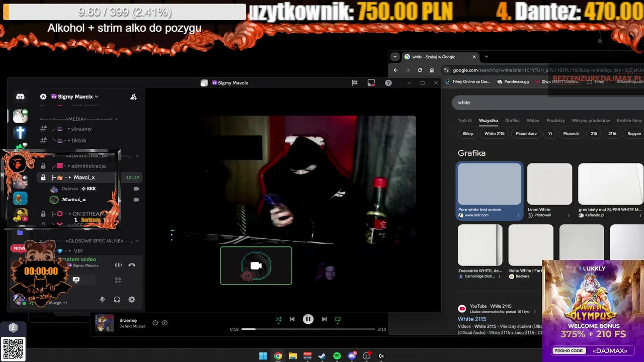The height and width of the screenshot is (362, 644).
Task: Skip to next track
Action: pyautogui.click(x=325, y=319)
